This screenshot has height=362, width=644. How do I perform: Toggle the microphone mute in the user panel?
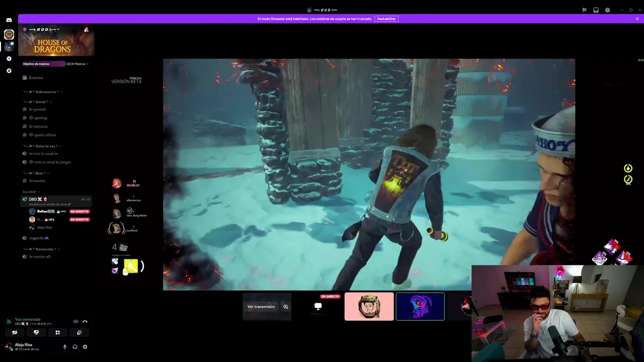(65, 347)
